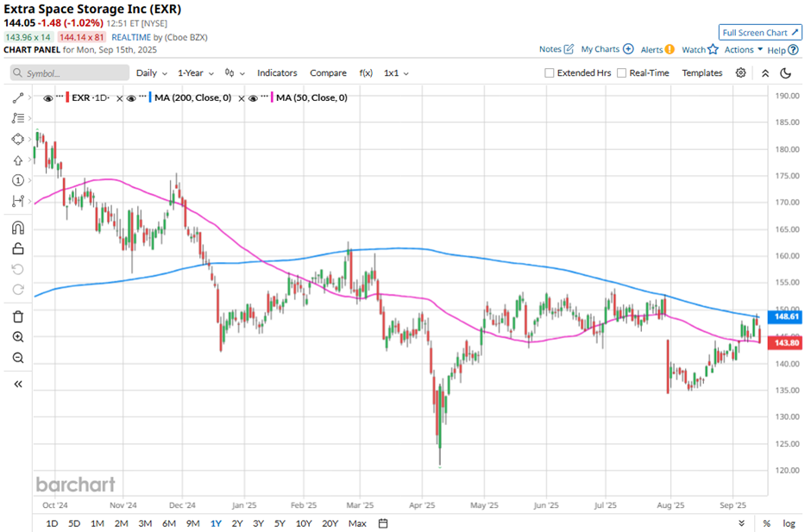Select the 6M time range
811x532 pixels.
168,523
